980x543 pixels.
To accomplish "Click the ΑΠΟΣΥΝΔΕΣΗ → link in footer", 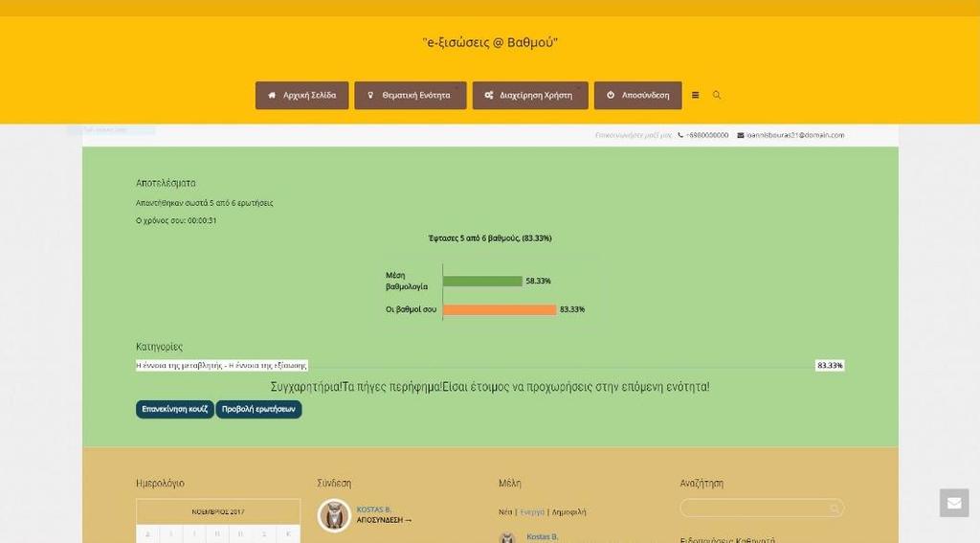I will [x=385, y=520].
